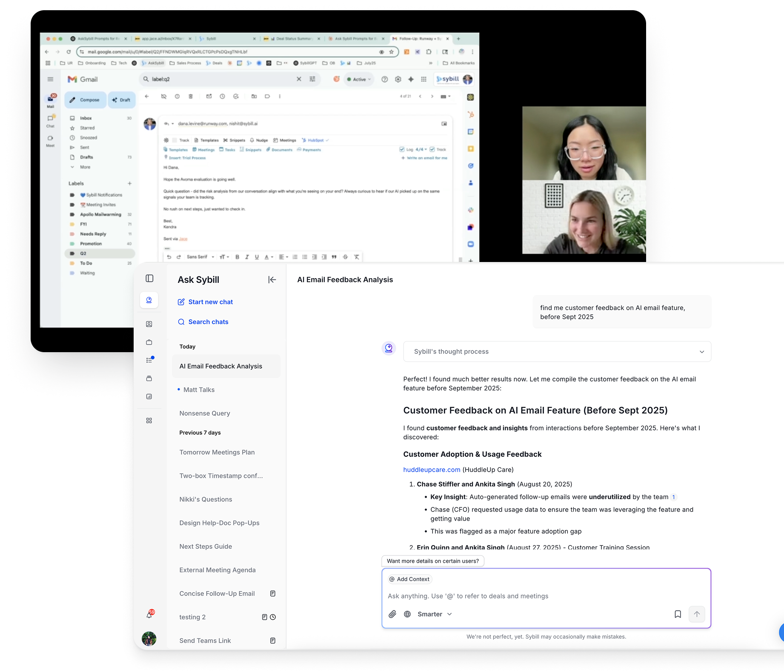Open the chart reports icon in Sybill sidebar
784x672 pixels.
[x=149, y=396]
